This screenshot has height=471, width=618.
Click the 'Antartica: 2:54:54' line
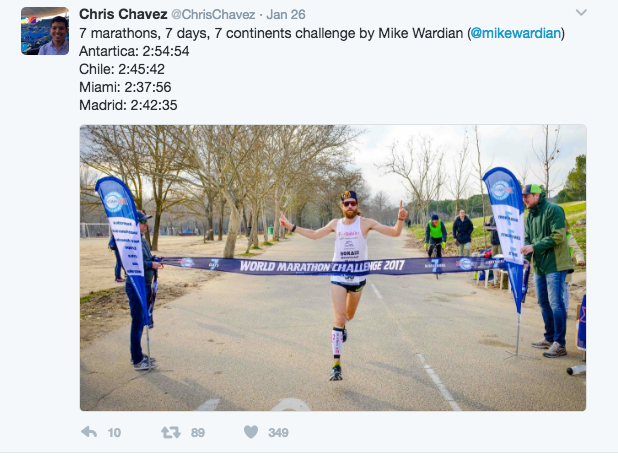point(134,51)
